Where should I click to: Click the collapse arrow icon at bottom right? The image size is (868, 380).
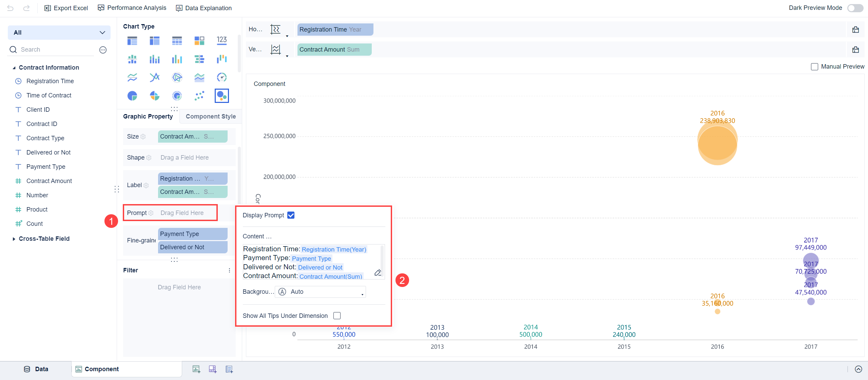[859, 369]
